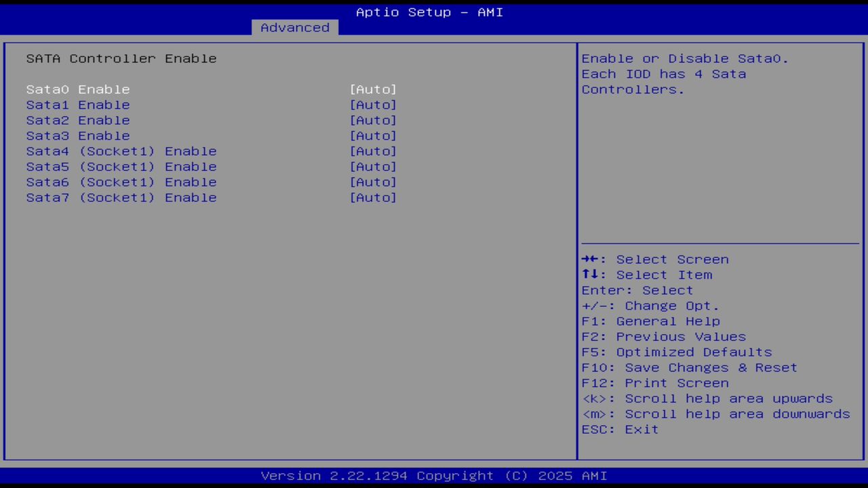Click the F10 Save Changes & Reset hint
This screenshot has width=868, height=488.
coord(689,367)
